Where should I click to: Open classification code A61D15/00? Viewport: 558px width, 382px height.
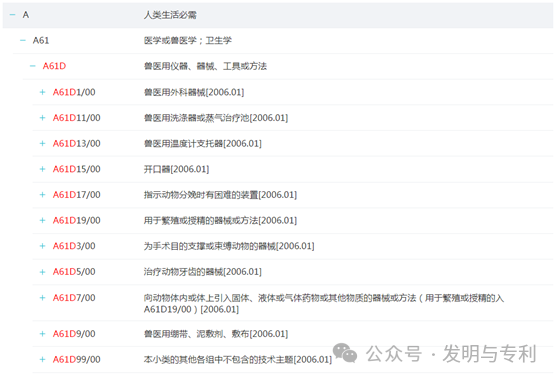pyautogui.click(x=77, y=169)
